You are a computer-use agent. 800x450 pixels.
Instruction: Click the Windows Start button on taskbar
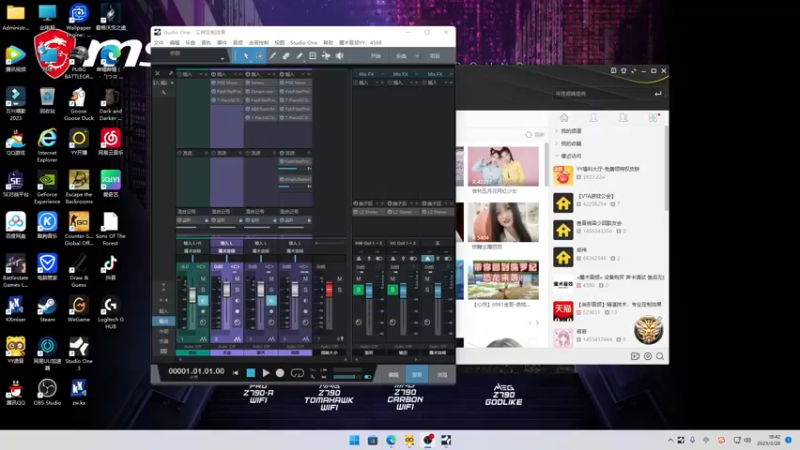coord(354,440)
